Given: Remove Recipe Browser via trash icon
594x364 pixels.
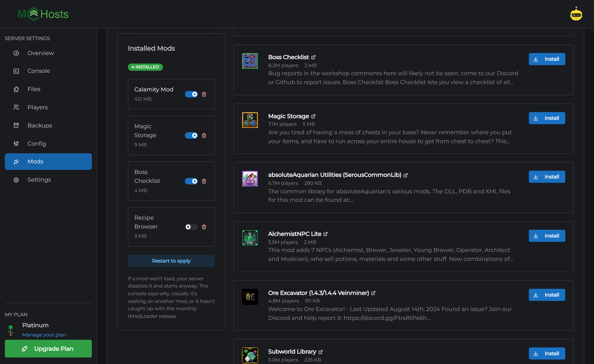Looking at the screenshot, I should point(204,227).
